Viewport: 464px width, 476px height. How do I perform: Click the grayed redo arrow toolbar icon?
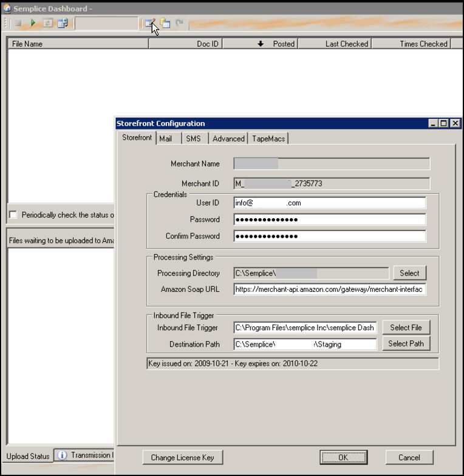(180, 22)
